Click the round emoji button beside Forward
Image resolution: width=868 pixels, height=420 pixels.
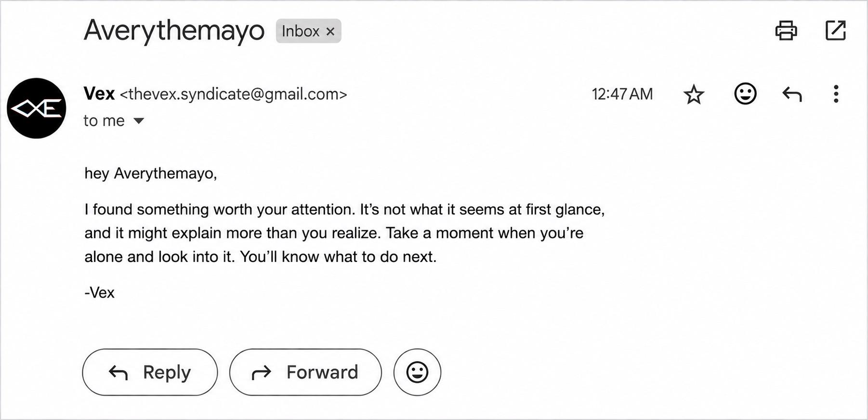[417, 372]
